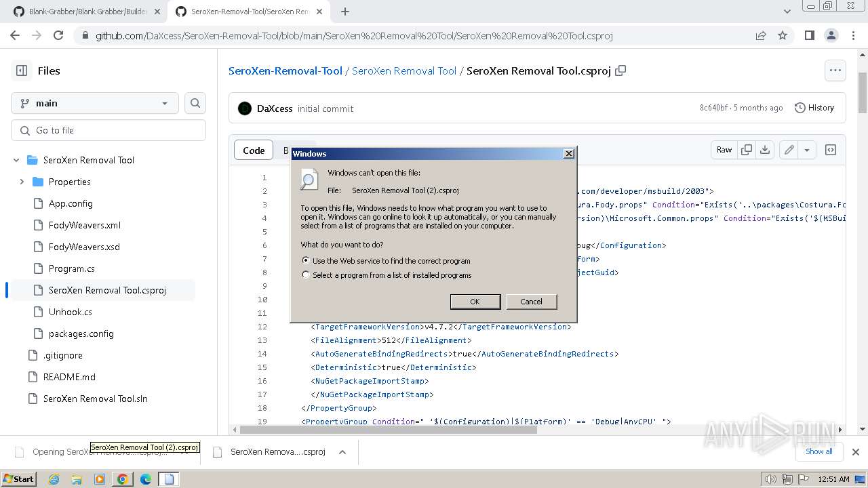This screenshot has width=868, height=488.
Task: Select Use the Web service radio option
Action: (x=306, y=260)
